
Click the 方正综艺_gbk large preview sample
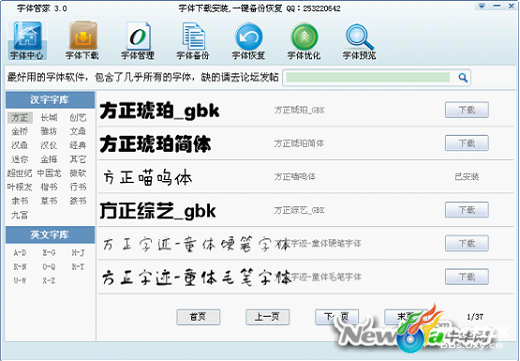click(x=158, y=211)
